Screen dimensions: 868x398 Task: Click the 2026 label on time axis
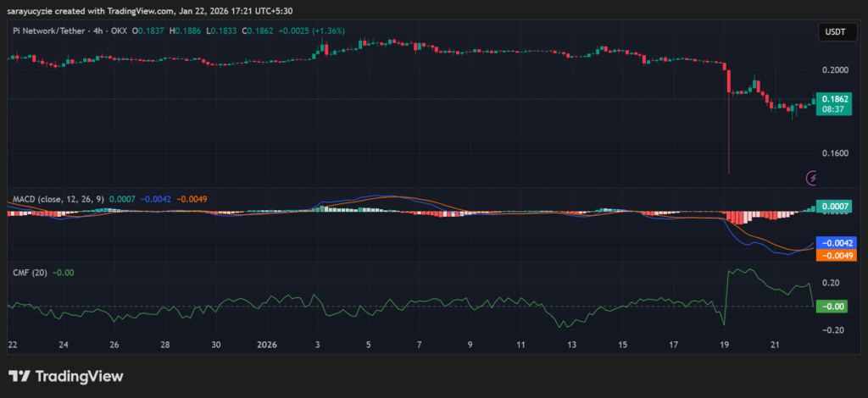pos(267,345)
